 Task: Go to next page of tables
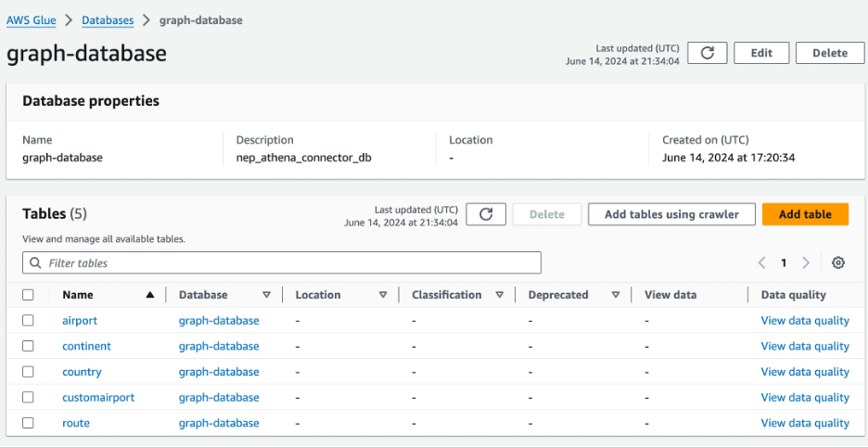pos(806,263)
